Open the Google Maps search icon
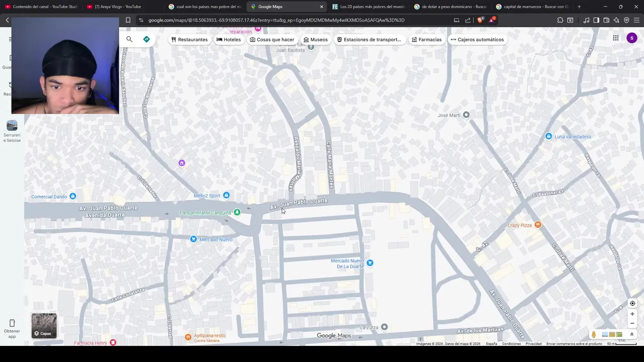The image size is (644, 362). (x=129, y=39)
